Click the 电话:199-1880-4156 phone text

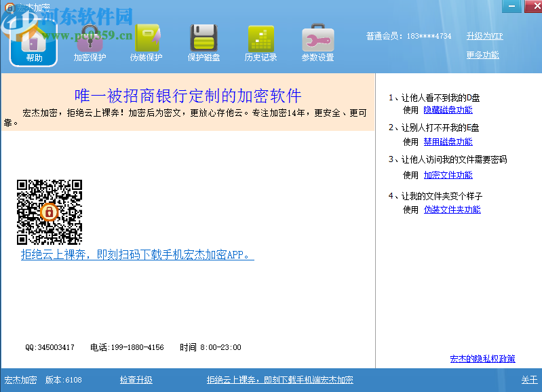(127, 347)
